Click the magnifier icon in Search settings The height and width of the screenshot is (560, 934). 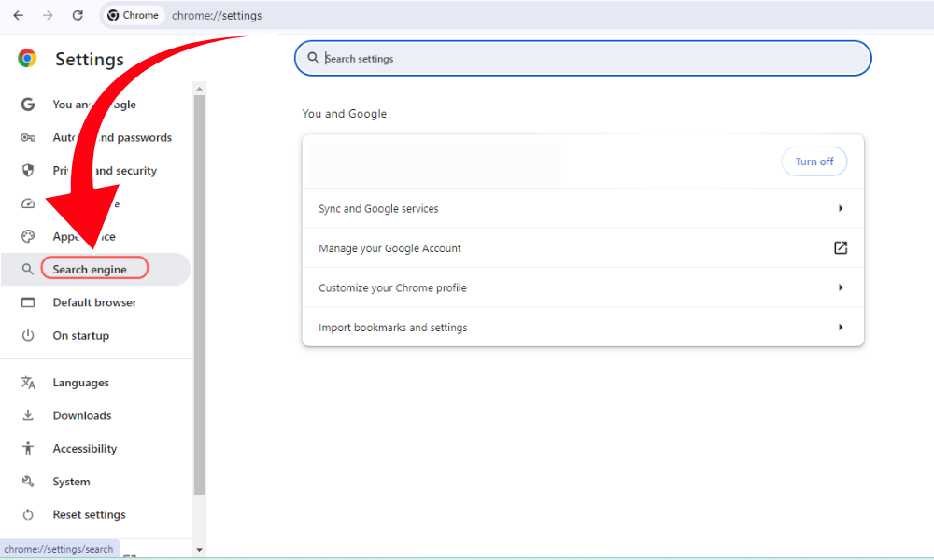tap(313, 58)
